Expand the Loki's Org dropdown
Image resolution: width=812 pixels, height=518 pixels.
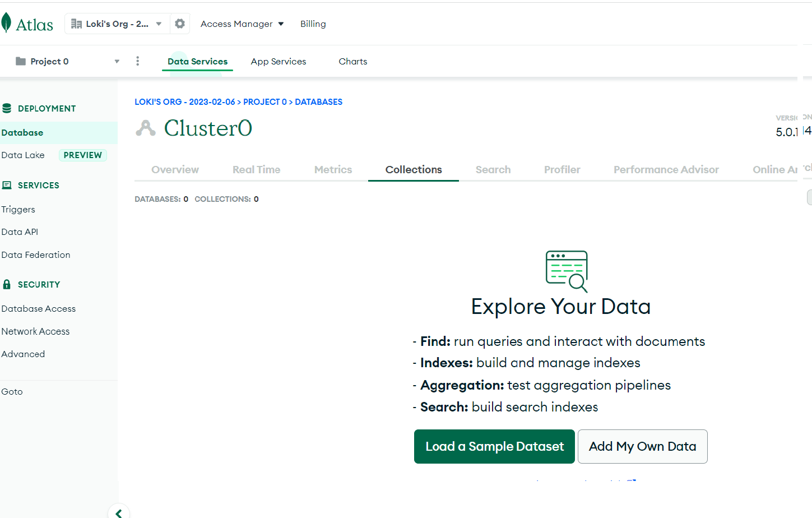(x=117, y=24)
